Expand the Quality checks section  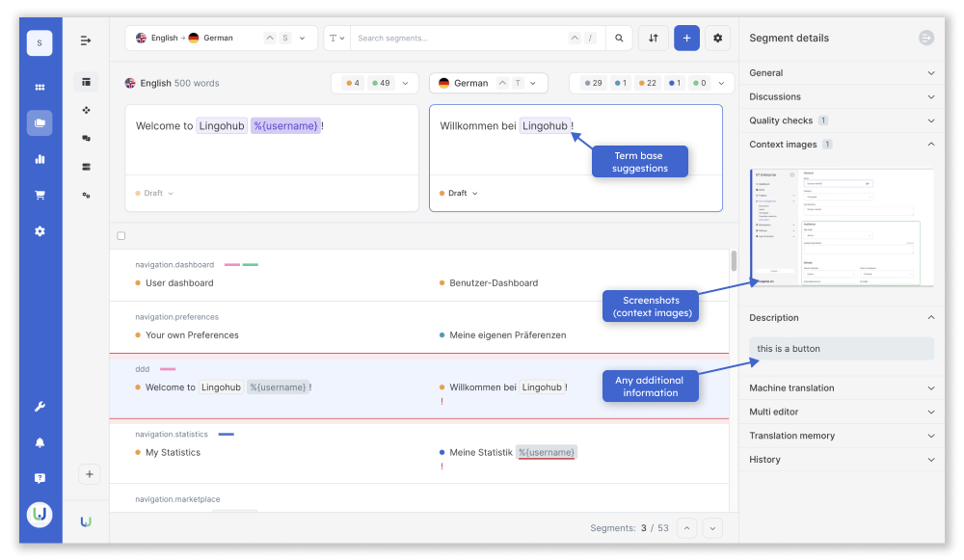tap(842, 120)
